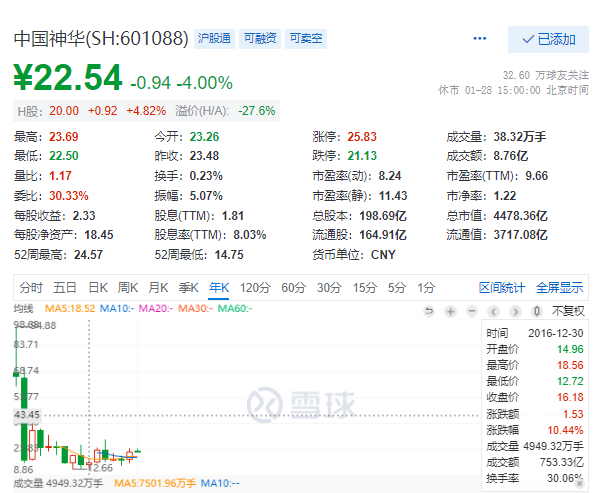Click the 12.66 low price marker on chart
Screen dimensions: 601x493
[102, 468]
